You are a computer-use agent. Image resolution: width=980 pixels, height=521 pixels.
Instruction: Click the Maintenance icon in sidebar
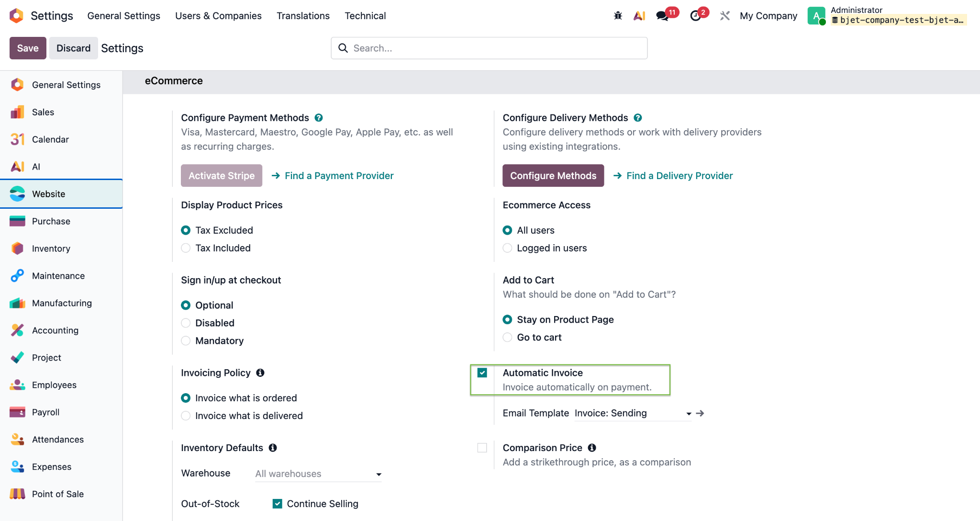click(x=17, y=276)
